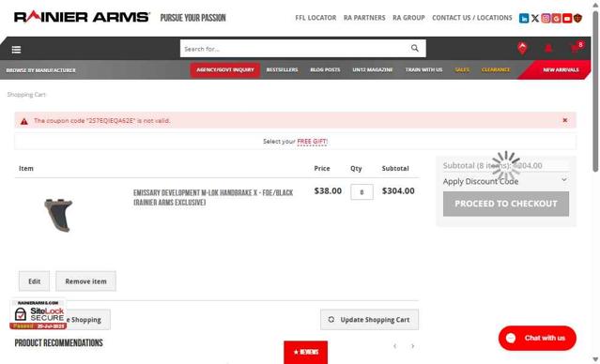
Task: Click the FREE GIFT! link
Action: [x=313, y=141]
